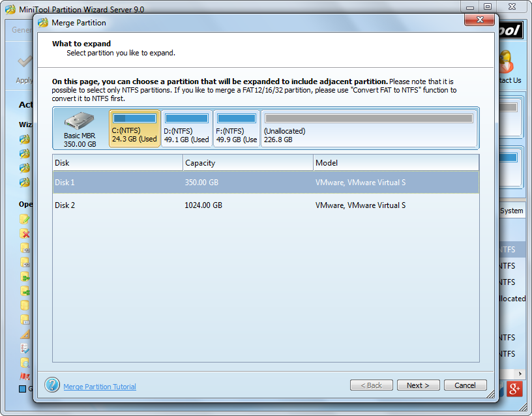Click the red flag with X icon in sidebar
The width and height of the screenshot is (532, 416).
click(25, 376)
